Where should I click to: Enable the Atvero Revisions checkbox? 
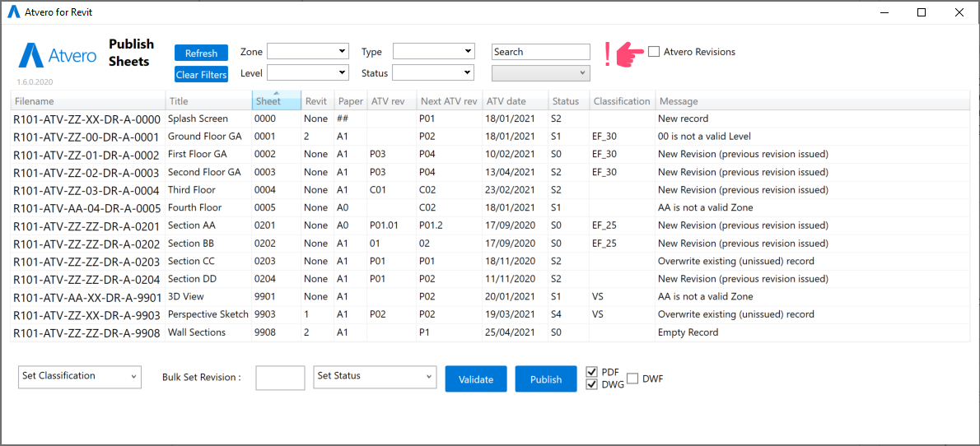pos(654,52)
